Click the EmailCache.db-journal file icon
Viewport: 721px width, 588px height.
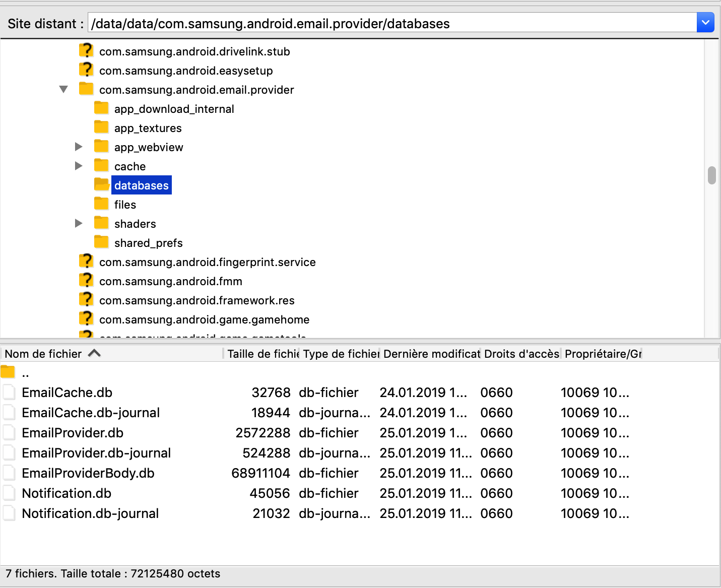9,412
